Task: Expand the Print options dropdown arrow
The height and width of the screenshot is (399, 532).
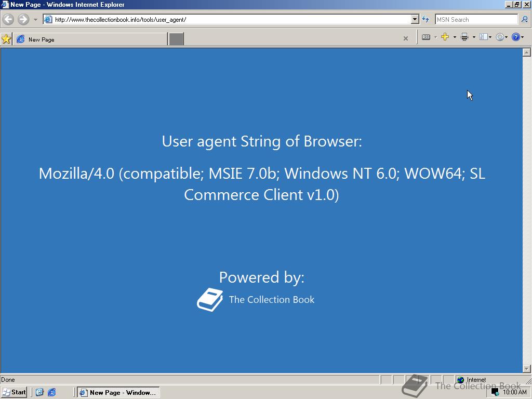Action: [474, 37]
